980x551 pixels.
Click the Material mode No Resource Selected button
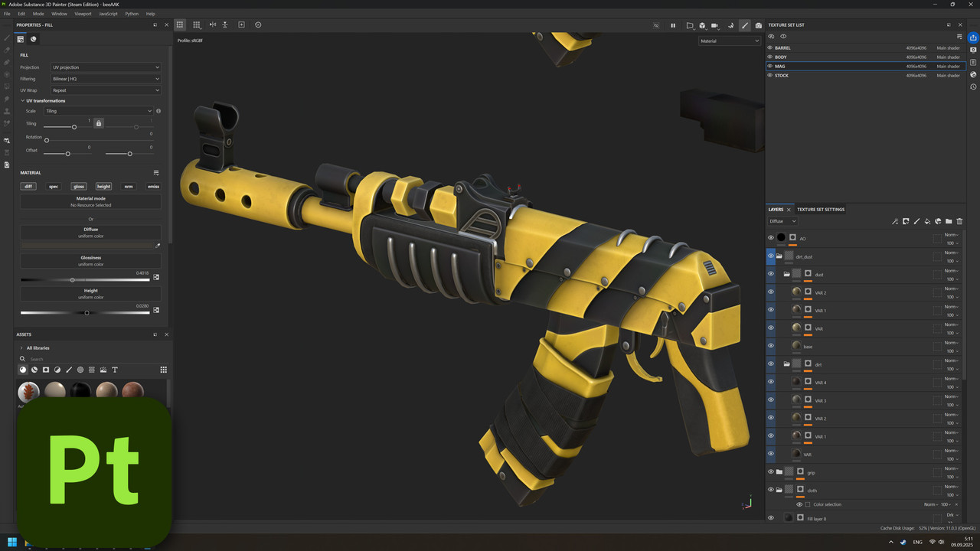[x=90, y=202]
